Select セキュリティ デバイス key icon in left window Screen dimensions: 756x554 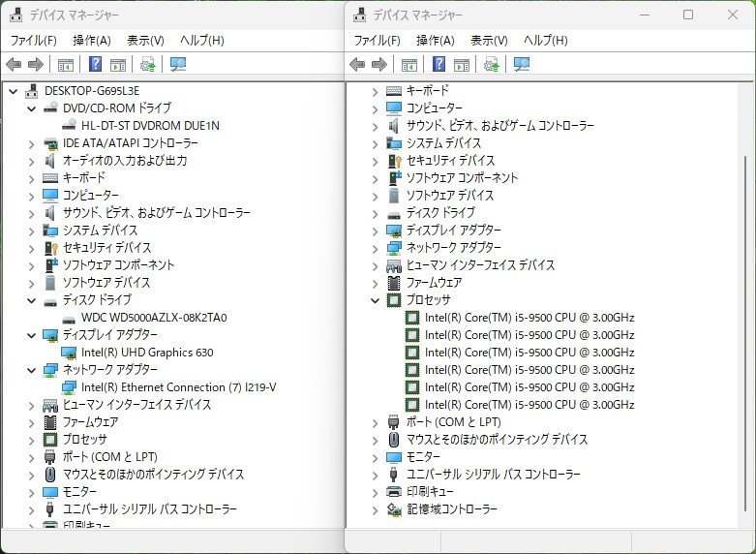[x=50, y=248]
